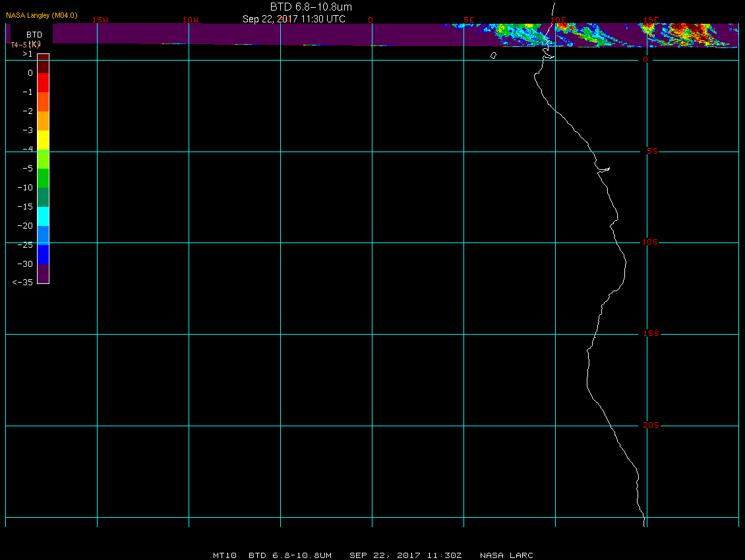Click the bright red legend swatch
745x560 pixels.
[44, 82]
